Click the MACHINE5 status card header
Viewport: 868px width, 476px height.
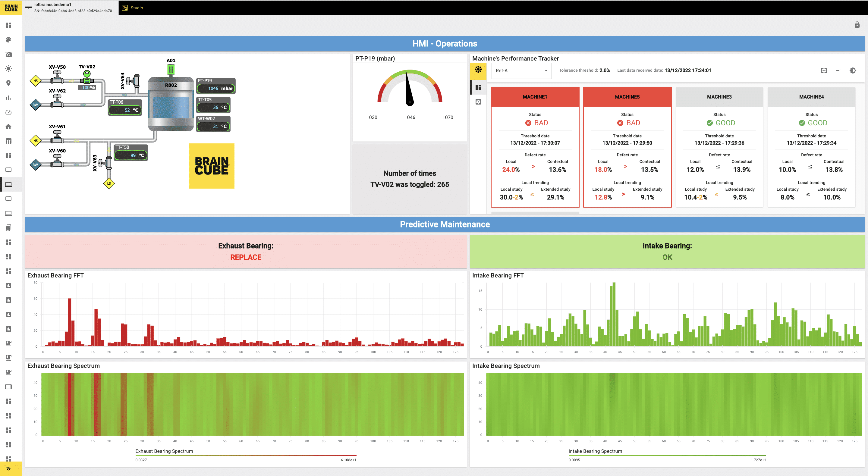(627, 97)
